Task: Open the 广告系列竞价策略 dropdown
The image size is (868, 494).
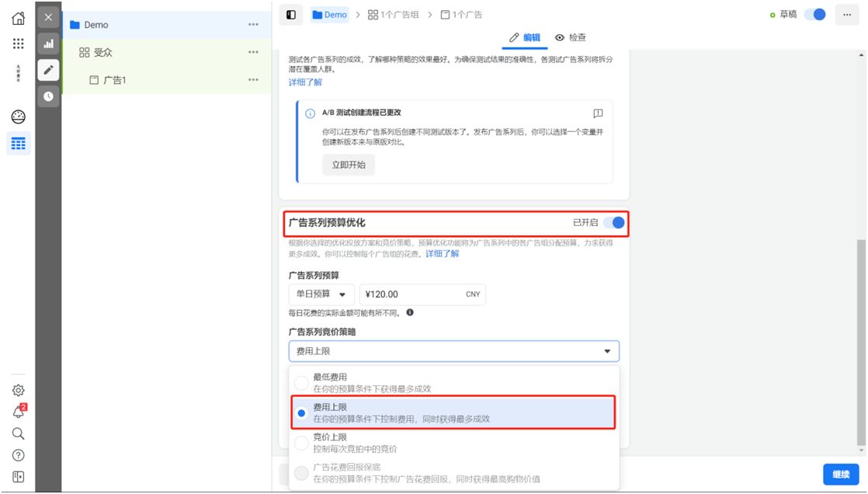Action: [453, 351]
